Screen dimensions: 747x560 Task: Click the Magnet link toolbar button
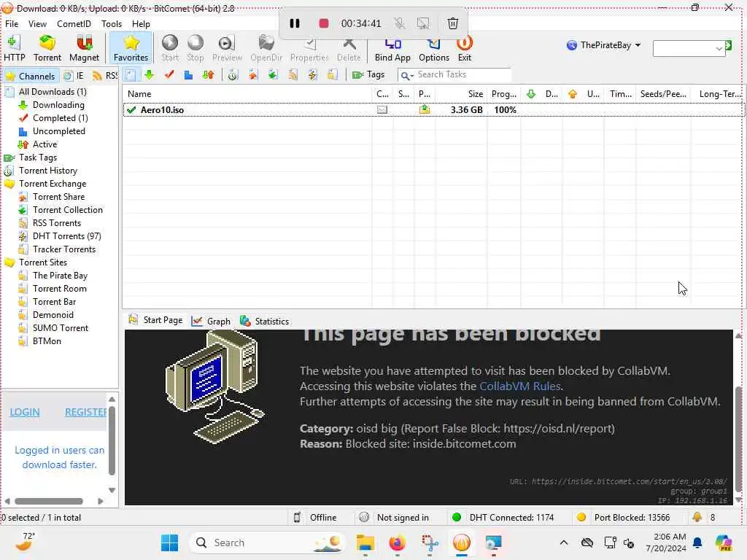click(x=85, y=49)
